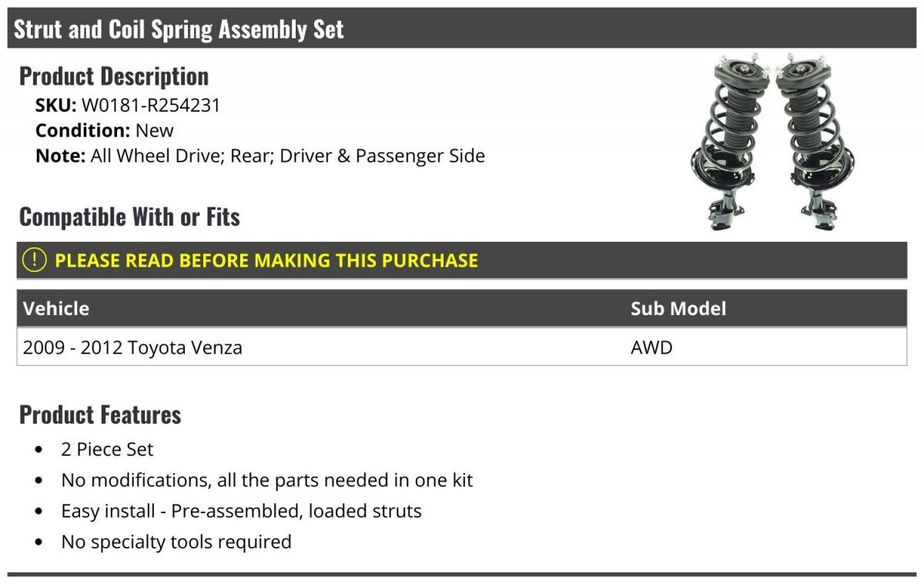
Task: Click the Condition: New line
Action: point(105,130)
